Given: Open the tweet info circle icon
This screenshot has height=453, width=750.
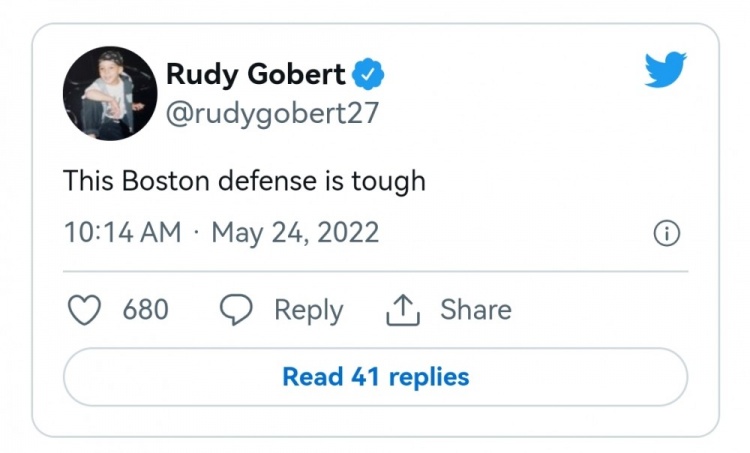Looking at the screenshot, I should 666,233.
